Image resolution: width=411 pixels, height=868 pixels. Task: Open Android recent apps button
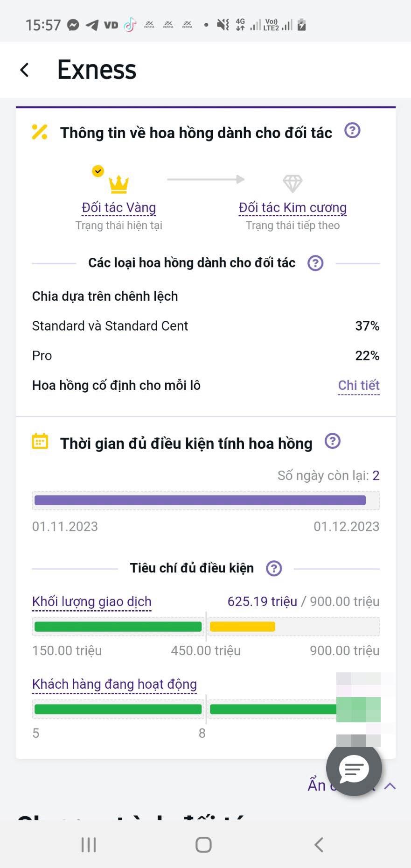point(89,844)
